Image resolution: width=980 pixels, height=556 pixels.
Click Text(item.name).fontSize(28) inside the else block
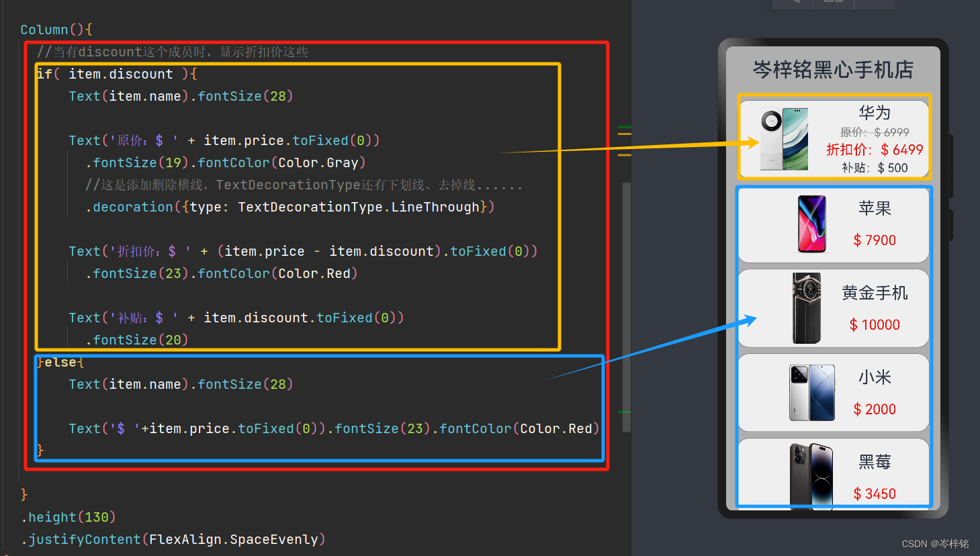coord(181,384)
